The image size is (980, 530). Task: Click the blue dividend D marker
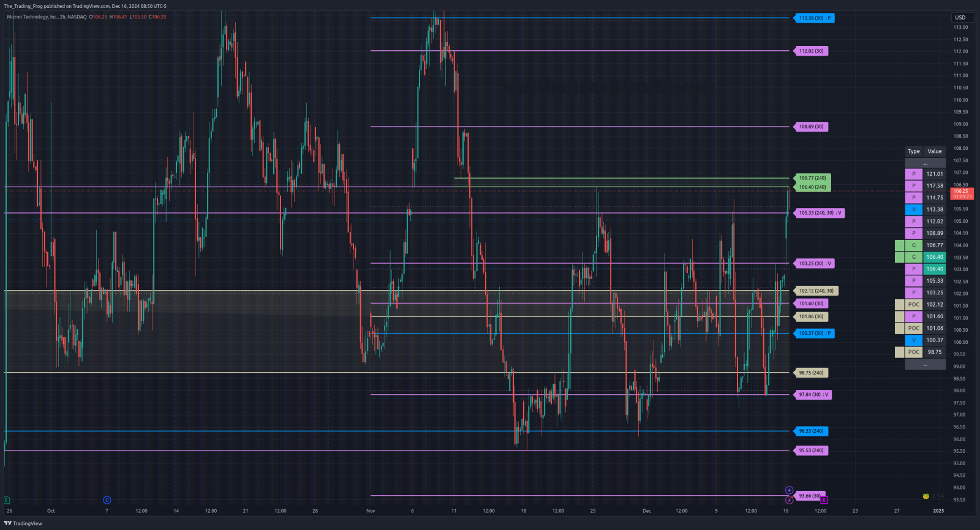point(107,500)
